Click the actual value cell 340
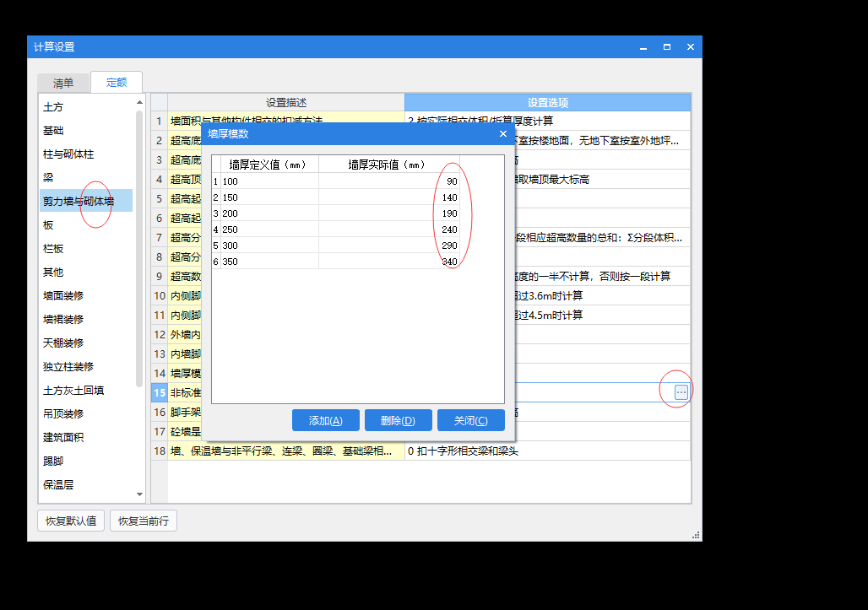Image resolution: width=868 pixels, height=610 pixels. point(389,262)
